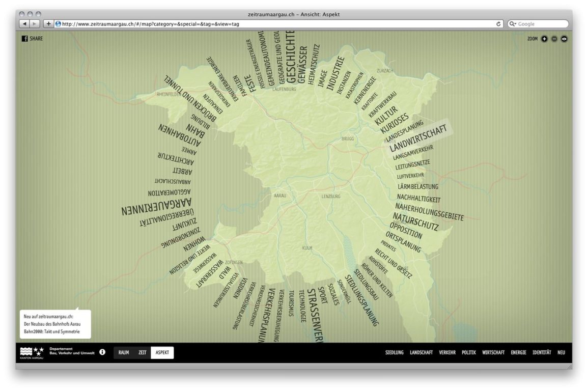
Task: Toggle the eye visibility icon
Action: [x=564, y=39]
